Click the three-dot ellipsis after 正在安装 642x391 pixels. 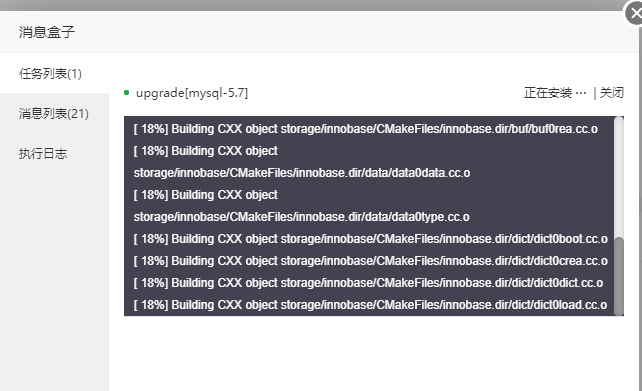pos(581,93)
